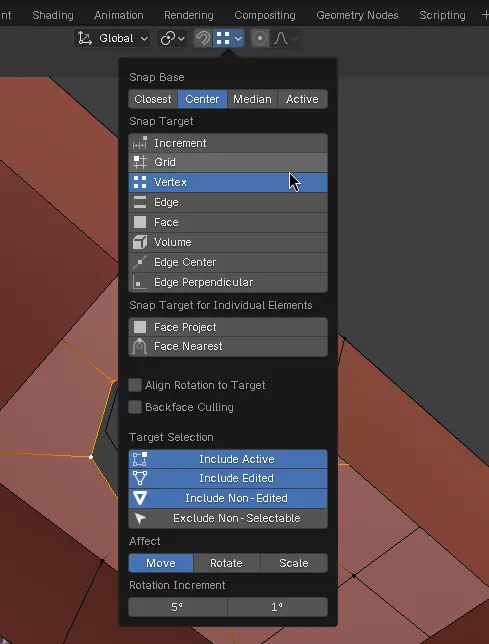489x644 pixels.
Task: Select the Edge Center snap target
Action: click(x=228, y=262)
